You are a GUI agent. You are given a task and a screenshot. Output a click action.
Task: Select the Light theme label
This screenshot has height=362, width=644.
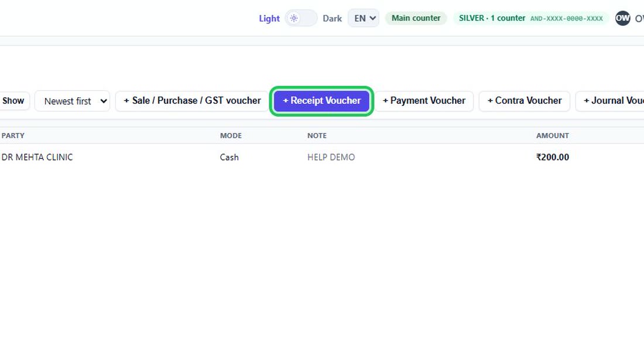[x=269, y=19]
